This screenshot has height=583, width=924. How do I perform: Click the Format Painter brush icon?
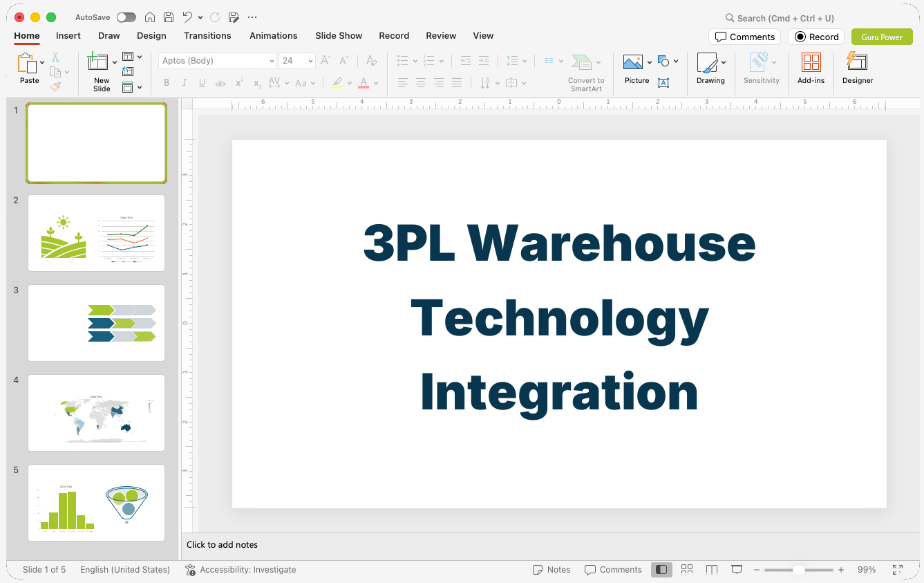click(x=55, y=86)
